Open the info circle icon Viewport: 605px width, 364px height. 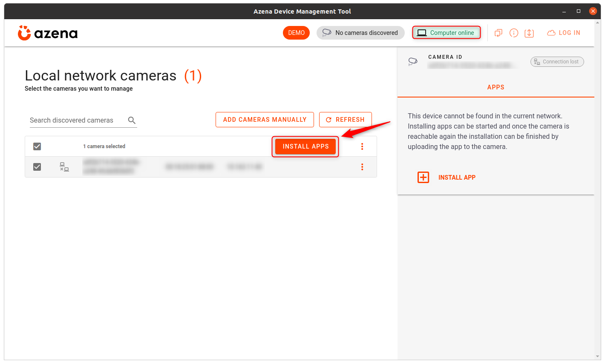coord(514,33)
